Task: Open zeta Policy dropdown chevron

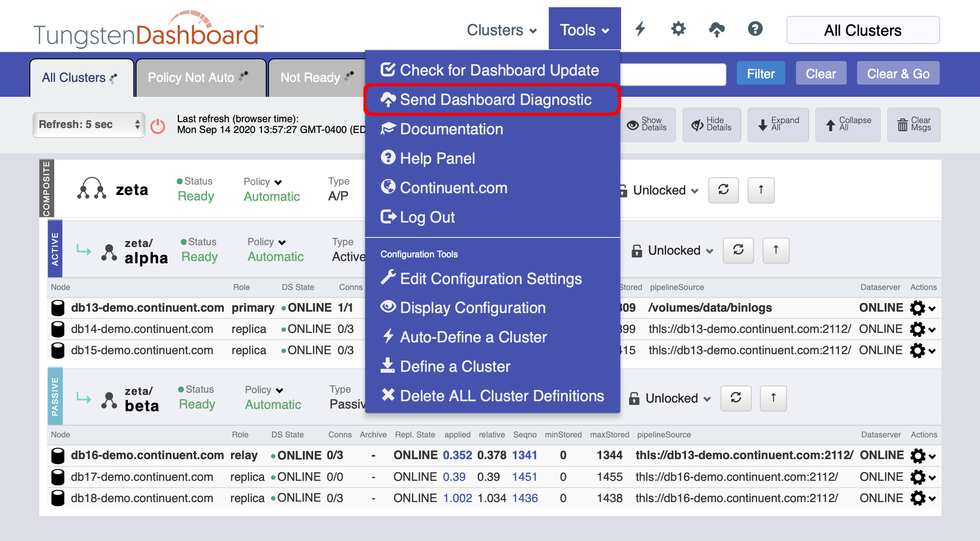Action: pos(278,182)
